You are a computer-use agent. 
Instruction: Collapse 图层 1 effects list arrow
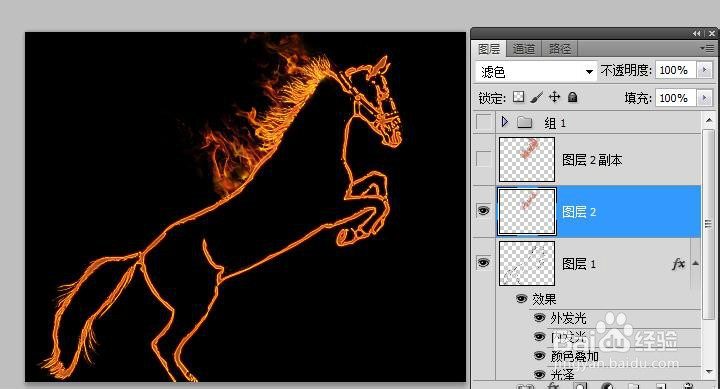(695, 263)
